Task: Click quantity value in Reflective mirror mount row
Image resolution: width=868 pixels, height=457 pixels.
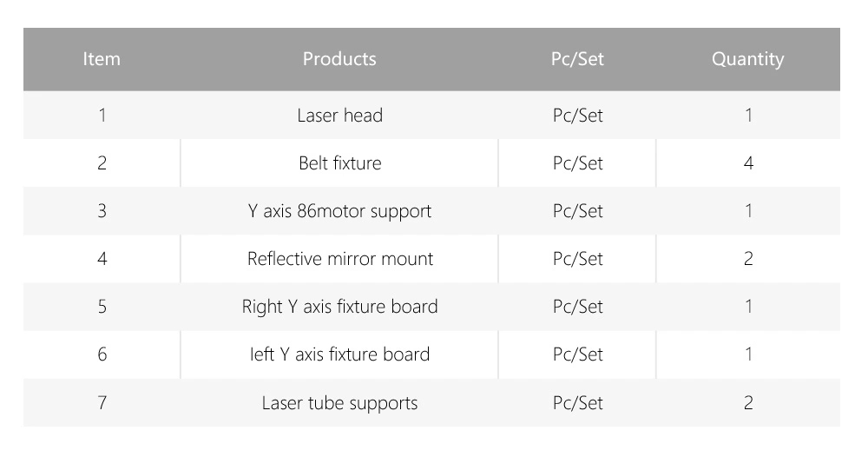Action: click(x=748, y=258)
